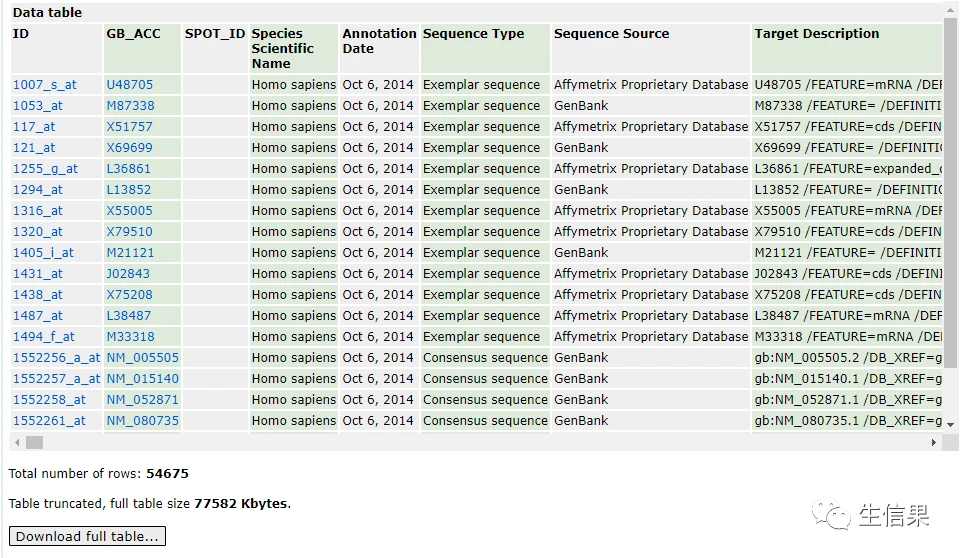Open accession NM_080735 link

[143, 421]
